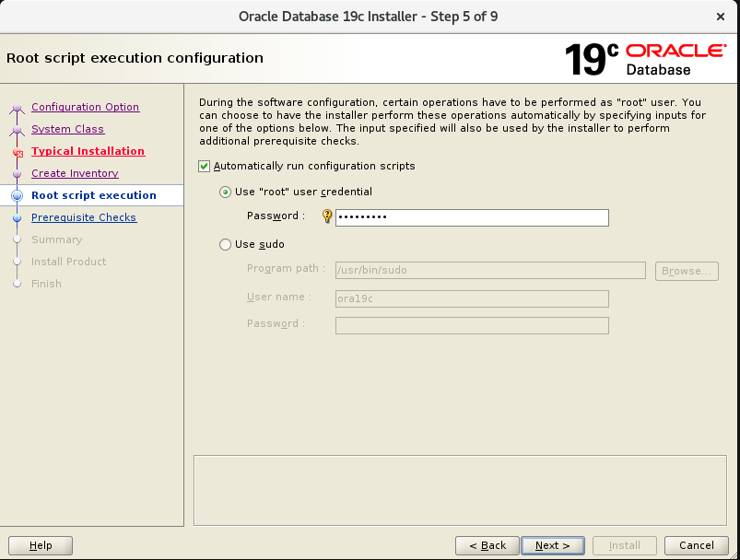Image resolution: width=740 pixels, height=560 pixels.
Task: Click the Install Product step label
Action: 68,262
